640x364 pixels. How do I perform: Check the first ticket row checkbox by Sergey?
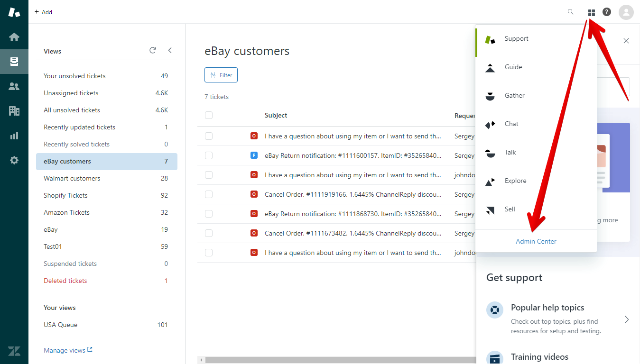(x=209, y=136)
